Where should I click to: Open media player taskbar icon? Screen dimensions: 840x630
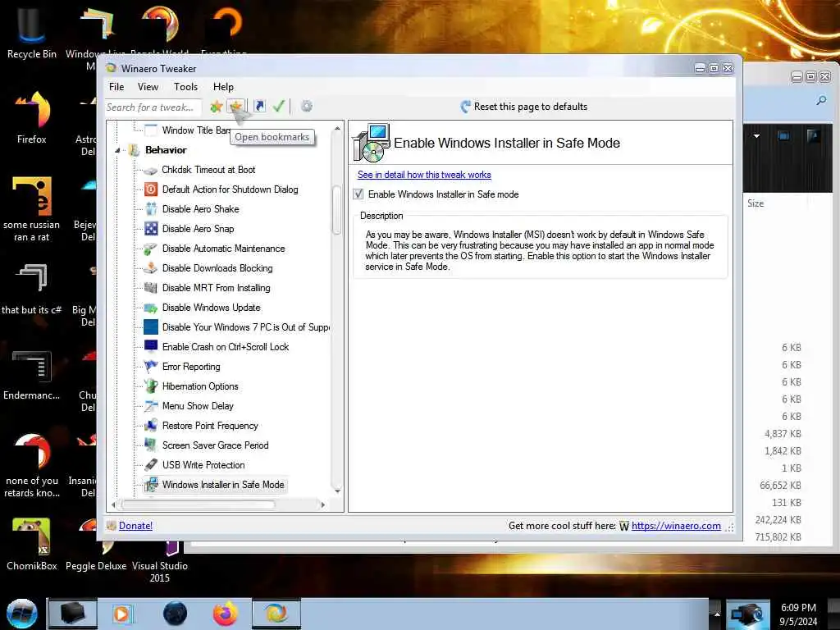click(x=121, y=614)
